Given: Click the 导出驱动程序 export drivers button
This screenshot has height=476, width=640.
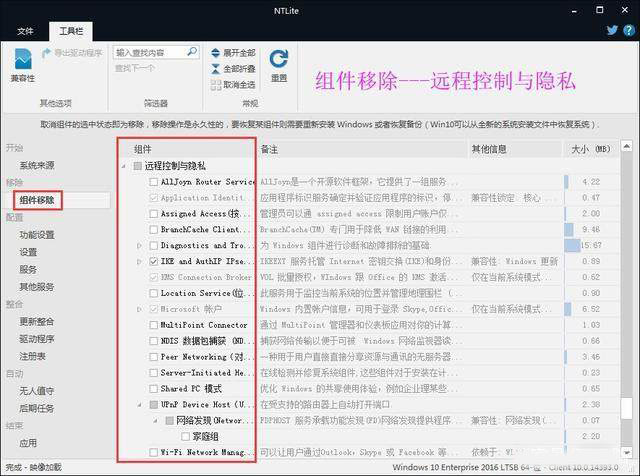Looking at the screenshot, I should point(72,53).
